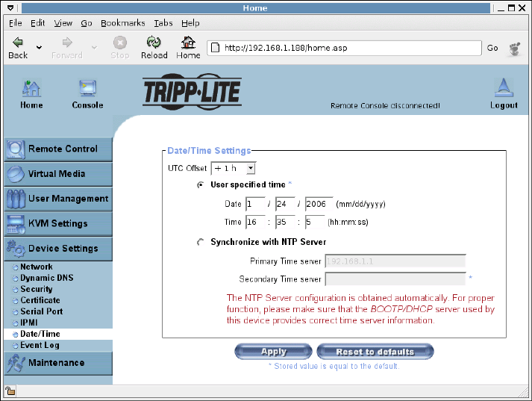Viewport: 532px width, 401px height.
Task: Open the Network settings link
Action: pos(37,267)
